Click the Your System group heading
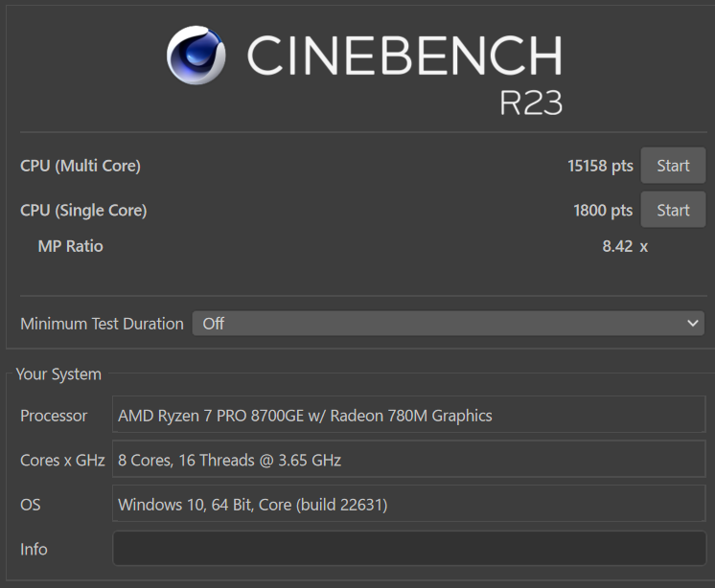The height and width of the screenshot is (588, 715). (x=58, y=374)
